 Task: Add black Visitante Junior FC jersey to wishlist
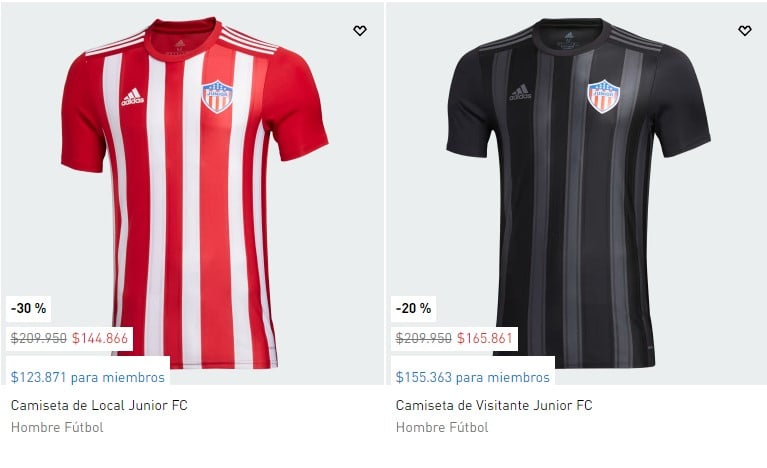[744, 31]
